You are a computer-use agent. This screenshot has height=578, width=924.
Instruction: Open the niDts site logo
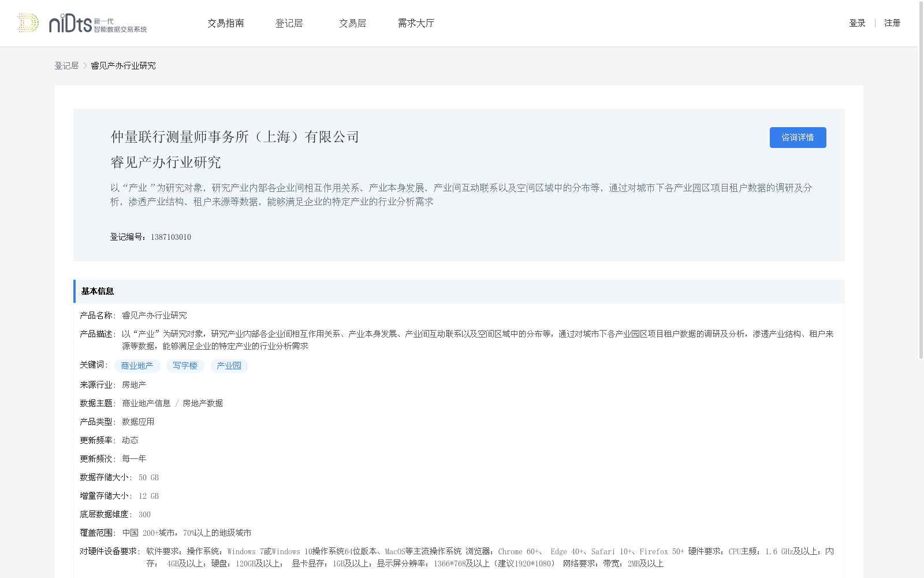tap(98, 24)
